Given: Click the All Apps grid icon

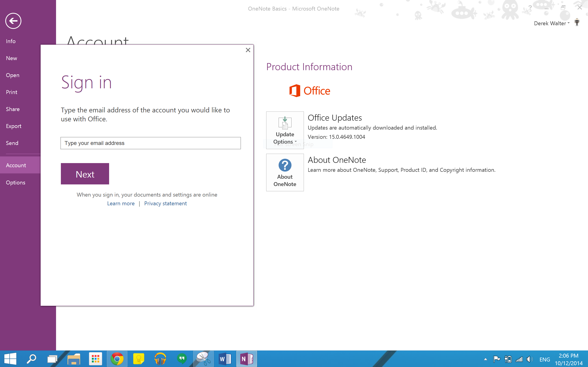Looking at the screenshot, I should click(x=95, y=359).
